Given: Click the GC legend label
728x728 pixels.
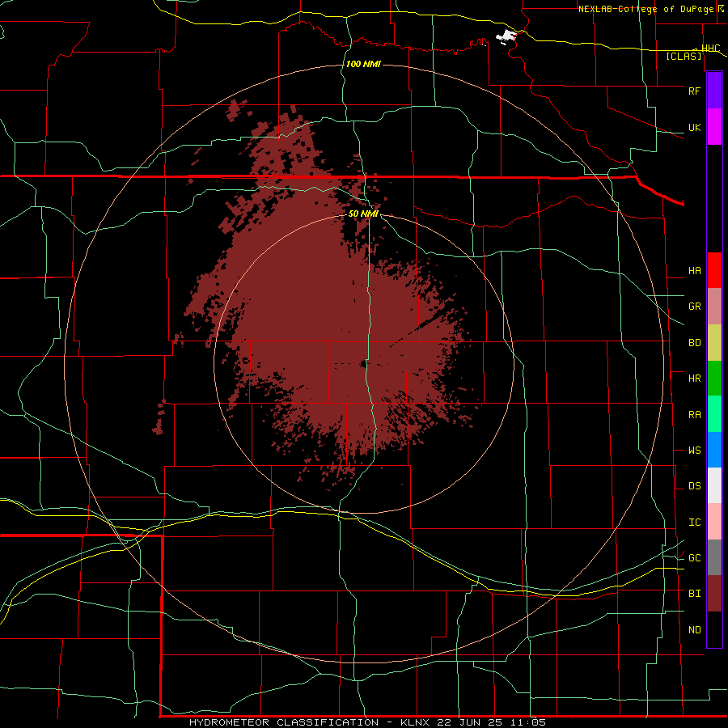Looking at the screenshot, I should pos(695,558).
